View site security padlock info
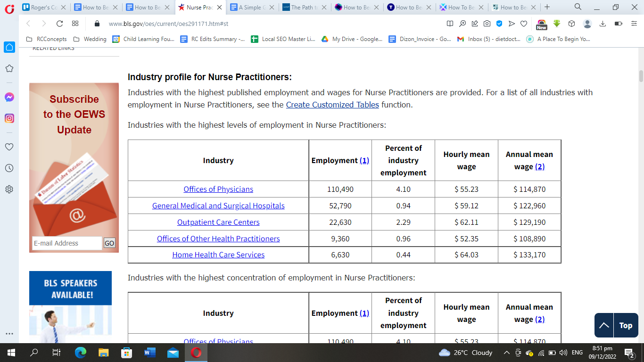644x362 pixels. (97, 24)
